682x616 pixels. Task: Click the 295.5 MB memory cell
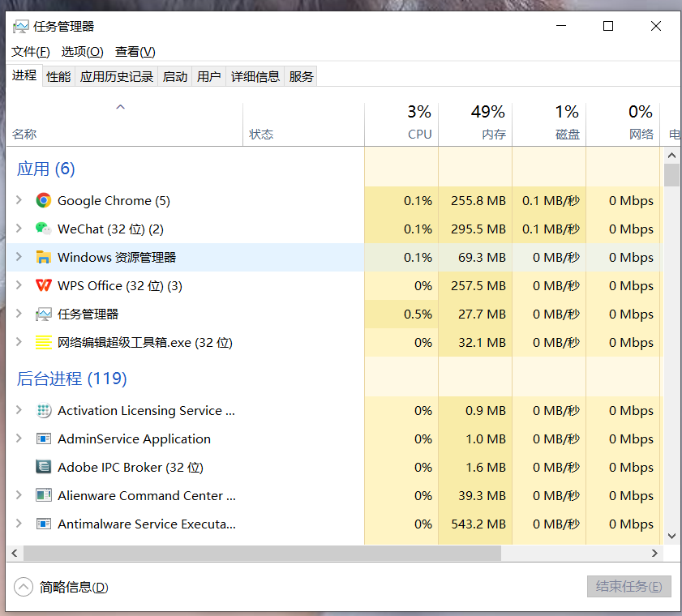(475, 229)
